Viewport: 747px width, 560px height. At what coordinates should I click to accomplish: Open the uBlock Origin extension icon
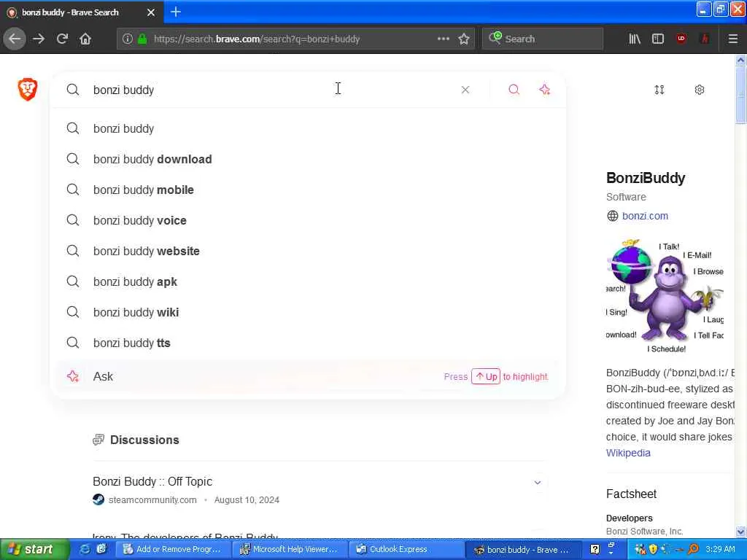click(x=681, y=39)
